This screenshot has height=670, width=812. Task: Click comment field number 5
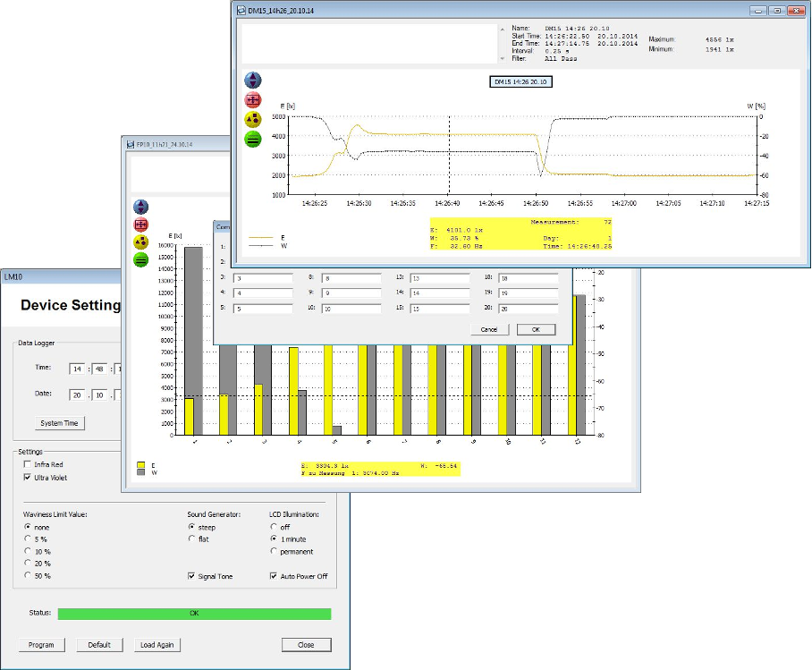(263, 309)
